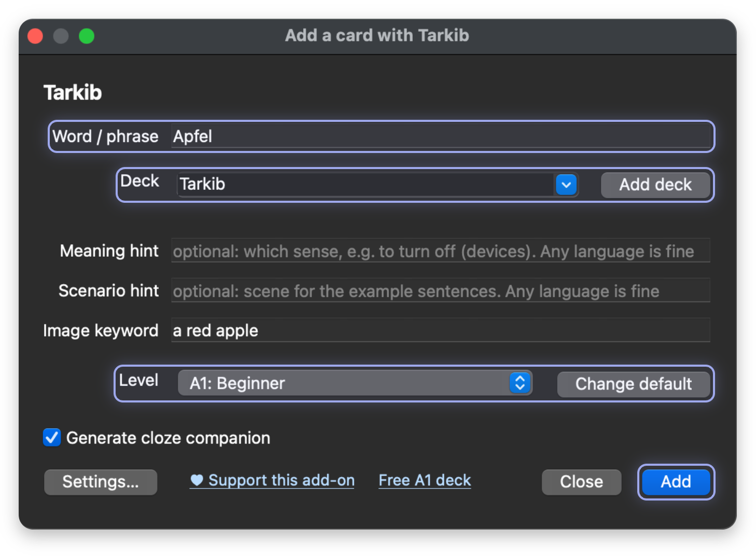The image size is (756, 556).
Task: Click the Image keyword label
Action: (101, 331)
